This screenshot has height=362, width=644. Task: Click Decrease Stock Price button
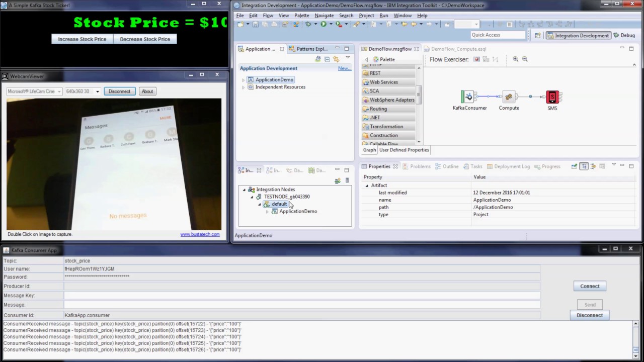point(145,39)
